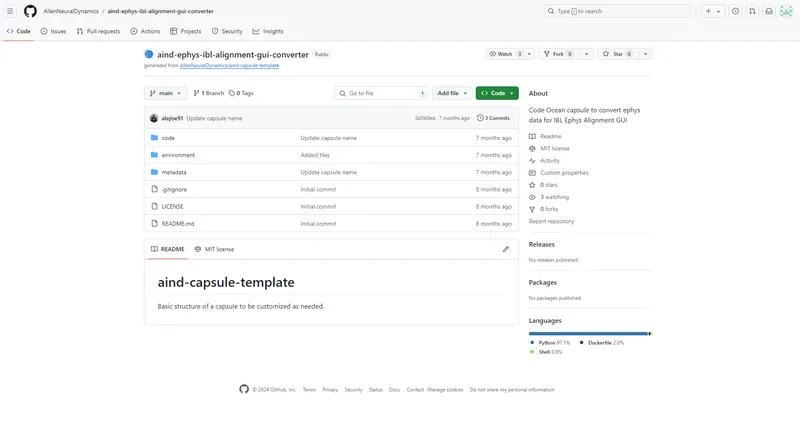The width and height of the screenshot is (800, 446).
Task: Open the Insights tab
Action: point(268,31)
